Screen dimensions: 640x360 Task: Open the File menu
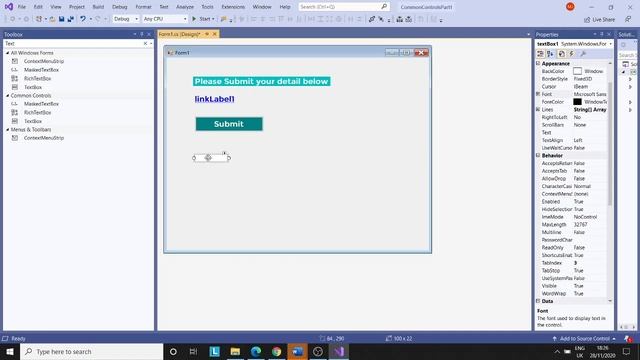point(22,7)
